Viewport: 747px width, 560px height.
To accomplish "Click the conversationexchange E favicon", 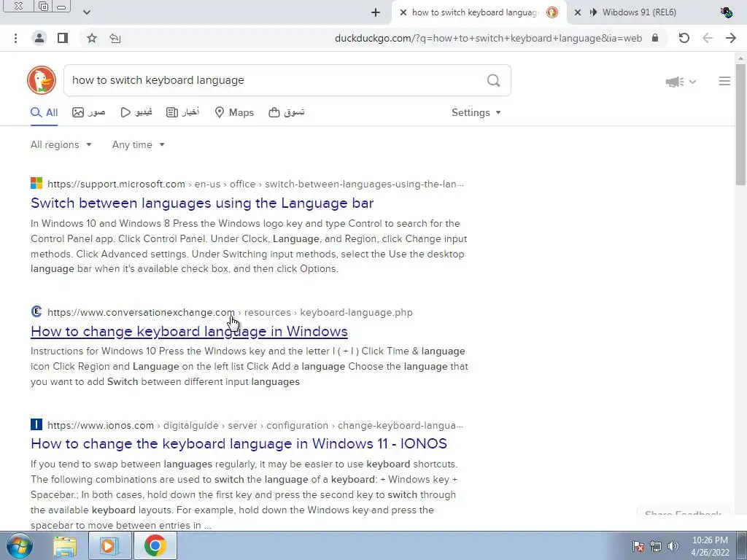I will 36,311.
